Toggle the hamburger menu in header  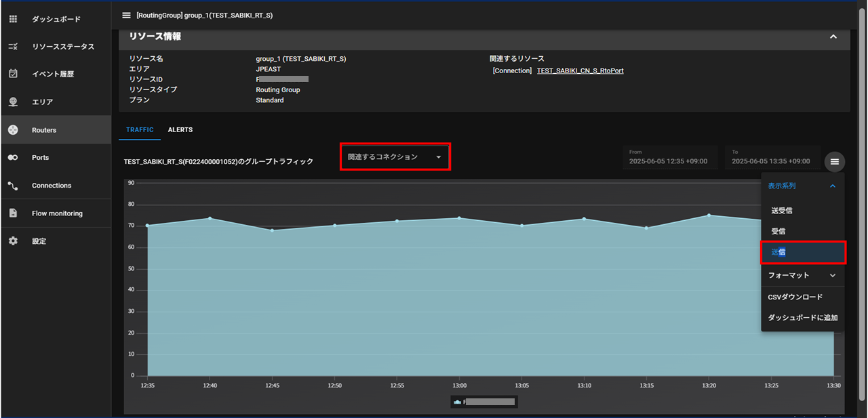click(126, 15)
